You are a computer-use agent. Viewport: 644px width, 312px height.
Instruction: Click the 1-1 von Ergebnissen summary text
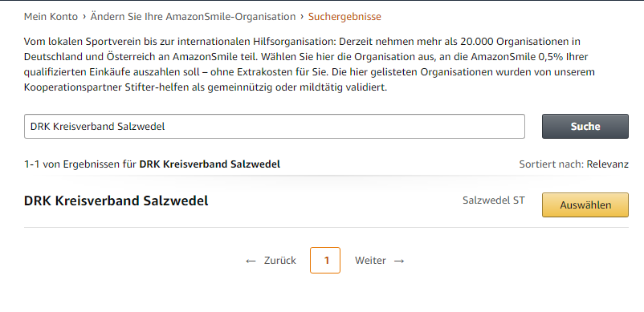(152, 164)
